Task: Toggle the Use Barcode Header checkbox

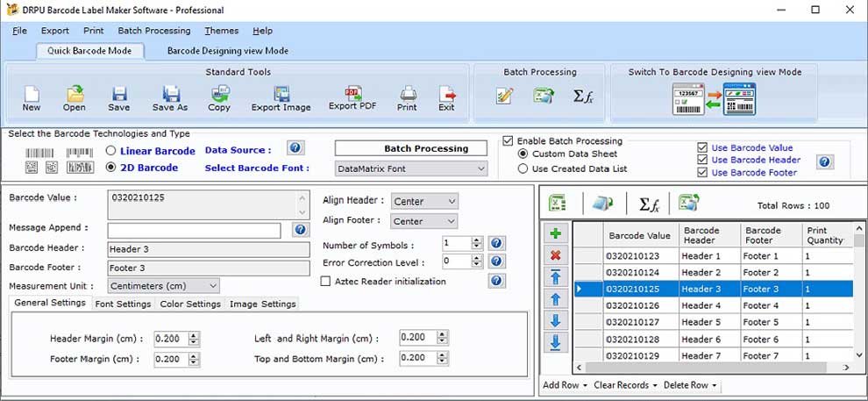Action: [702, 160]
